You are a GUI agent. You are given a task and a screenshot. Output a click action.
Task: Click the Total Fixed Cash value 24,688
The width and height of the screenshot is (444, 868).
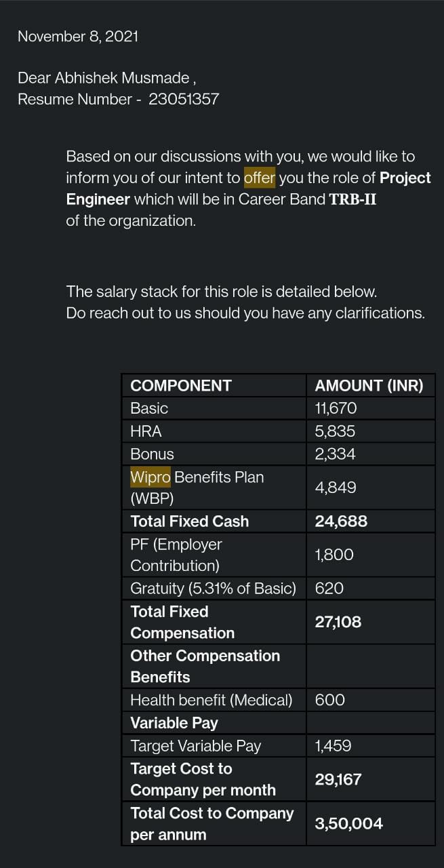pyautogui.click(x=341, y=521)
